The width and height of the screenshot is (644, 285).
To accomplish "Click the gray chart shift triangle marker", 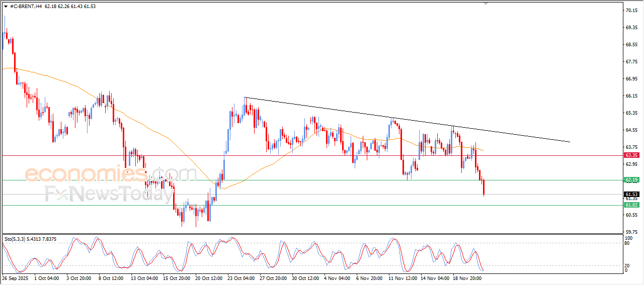I will 486,3.
